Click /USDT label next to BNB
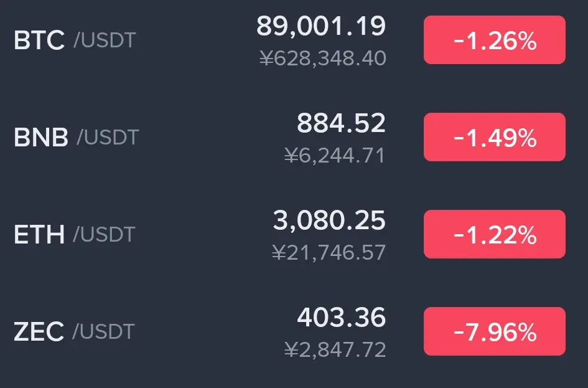 pos(108,138)
